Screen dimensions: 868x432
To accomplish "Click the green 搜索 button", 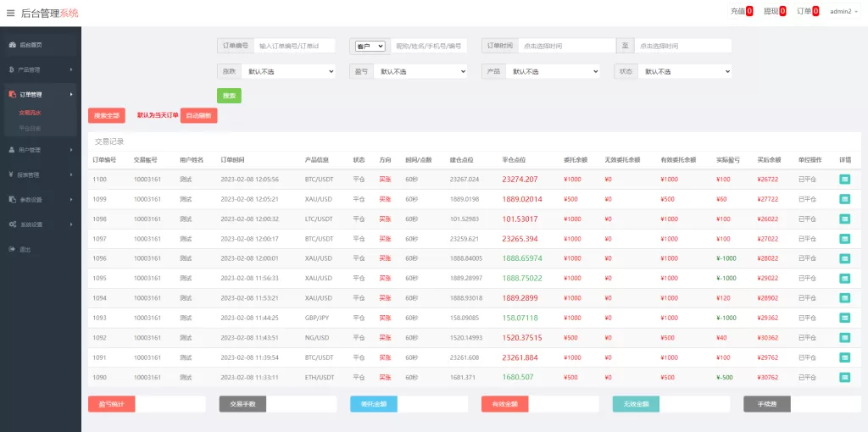I will [x=229, y=96].
